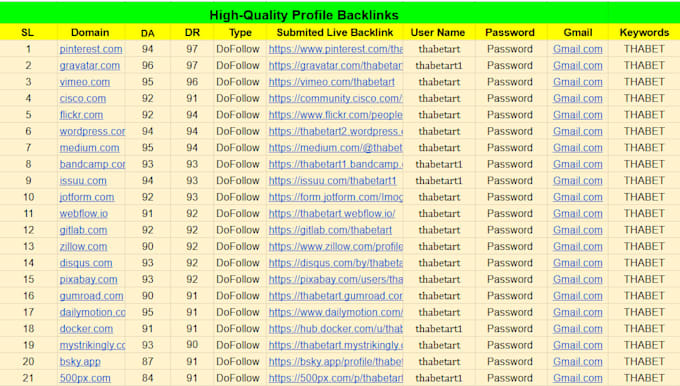
Task: Open the https://medium.com/@thabet backlink
Action: [336, 148]
